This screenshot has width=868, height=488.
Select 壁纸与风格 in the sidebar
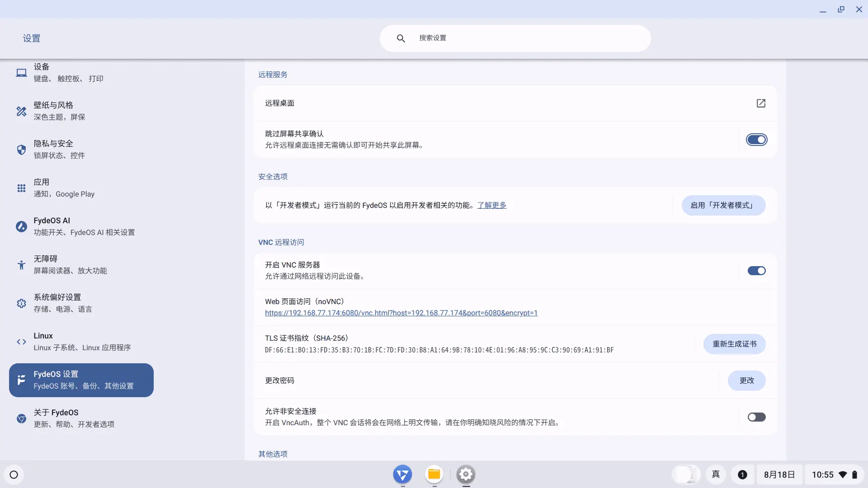pyautogui.click(x=81, y=111)
